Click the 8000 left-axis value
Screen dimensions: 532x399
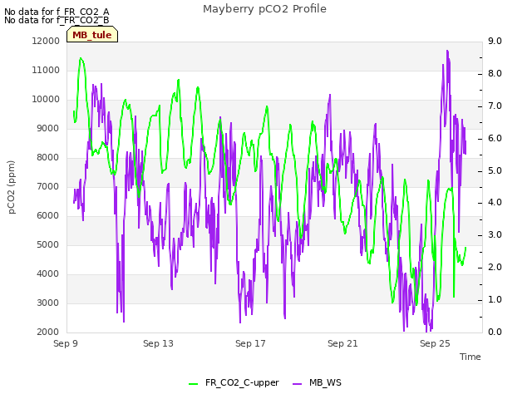pyautogui.click(x=48, y=157)
